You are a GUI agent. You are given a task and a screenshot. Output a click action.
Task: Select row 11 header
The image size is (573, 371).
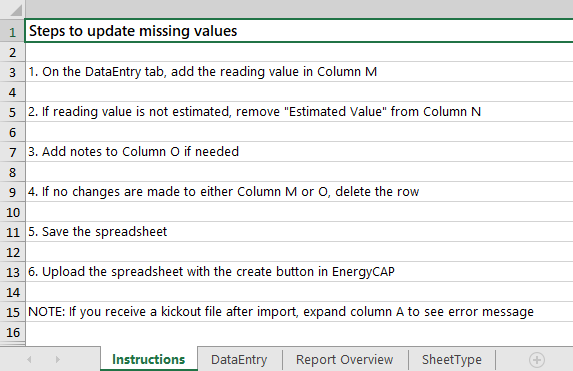tap(12, 232)
